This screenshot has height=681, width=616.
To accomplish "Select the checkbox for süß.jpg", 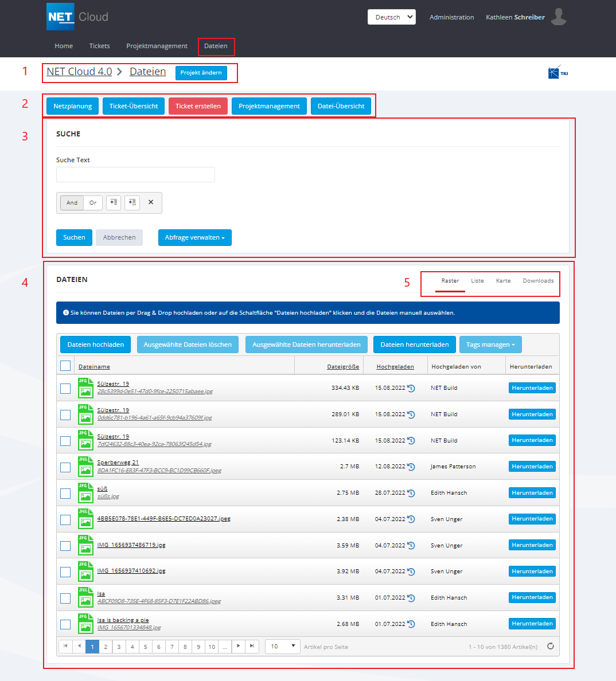I will (x=65, y=493).
